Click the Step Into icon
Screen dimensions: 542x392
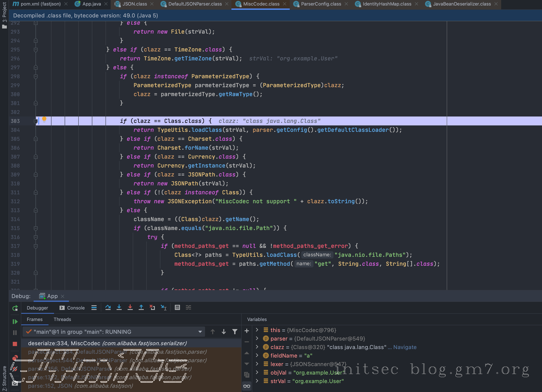(x=119, y=307)
